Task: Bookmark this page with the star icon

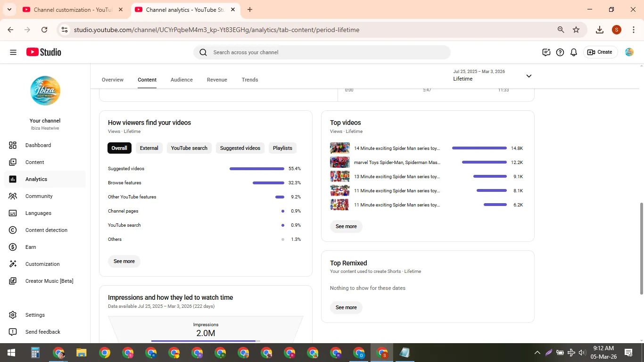Action: (576, 30)
